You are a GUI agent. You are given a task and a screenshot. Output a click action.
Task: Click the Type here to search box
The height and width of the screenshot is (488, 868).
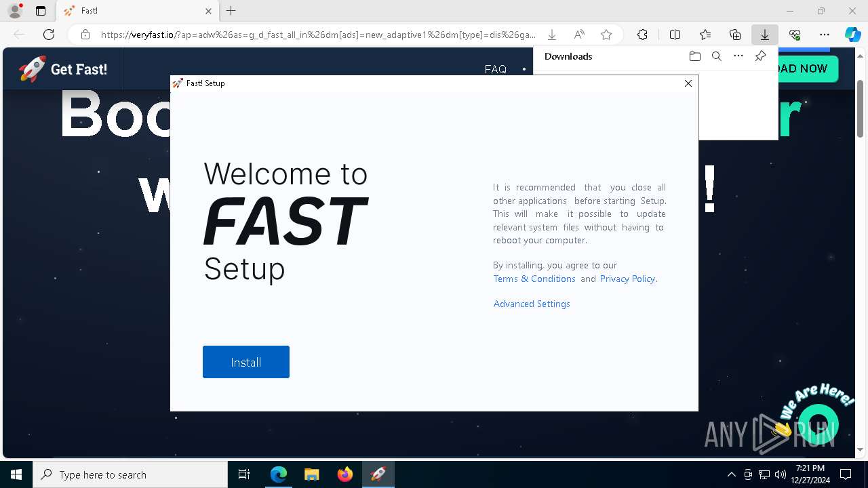point(130,474)
